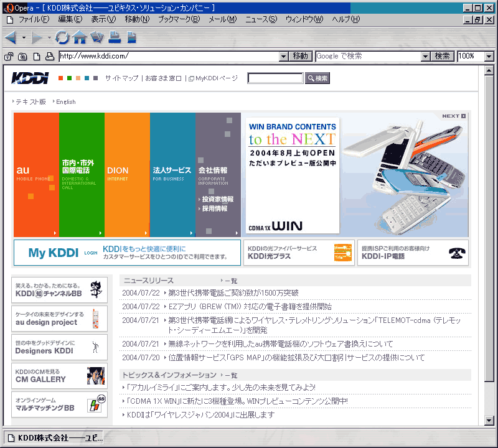The height and width of the screenshot is (448, 498).
Task: Click the cat mascot icon on KDDIチャンネルBB
Action: click(x=96, y=289)
